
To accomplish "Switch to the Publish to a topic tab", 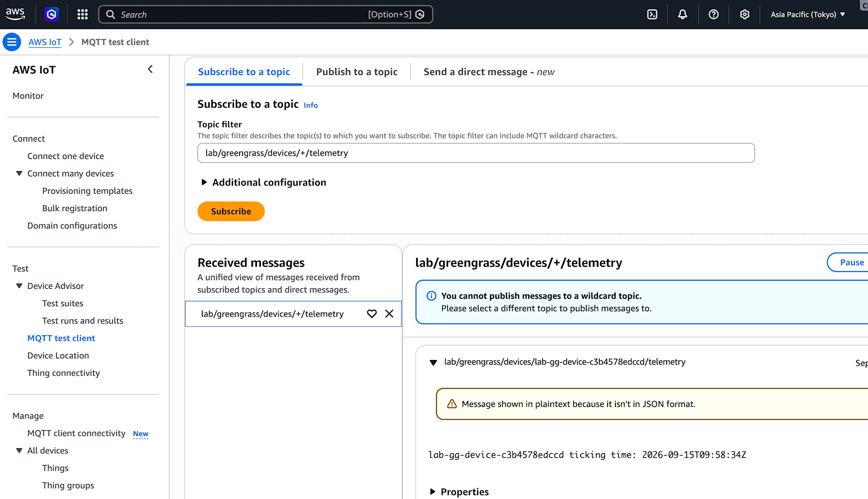I will 357,72.
